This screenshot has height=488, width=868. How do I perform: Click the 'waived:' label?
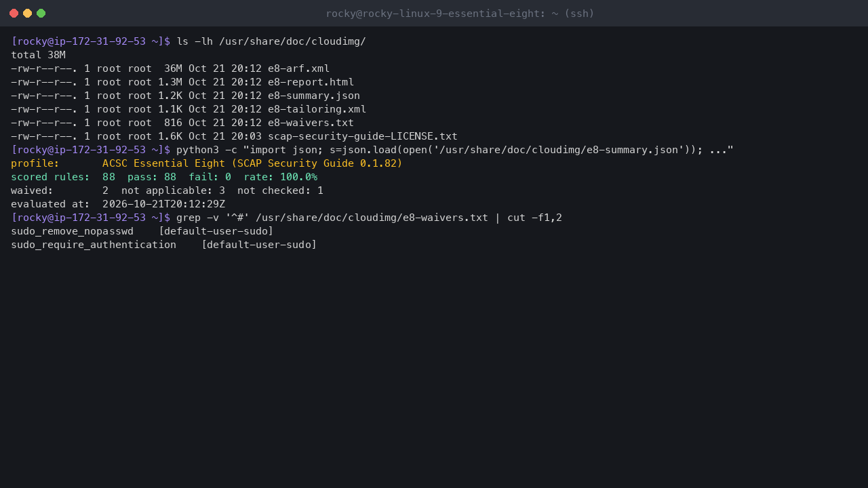pyautogui.click(x=32, y=190)
